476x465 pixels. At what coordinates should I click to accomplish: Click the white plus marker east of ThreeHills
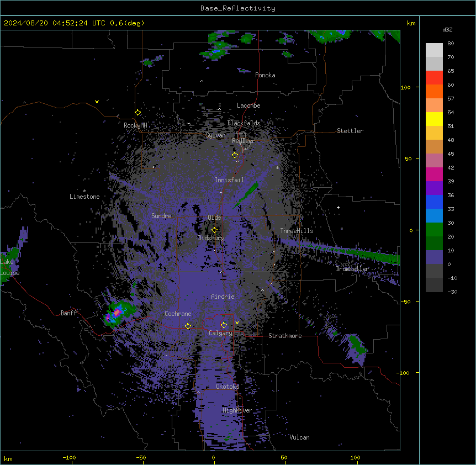pos(338,207)
